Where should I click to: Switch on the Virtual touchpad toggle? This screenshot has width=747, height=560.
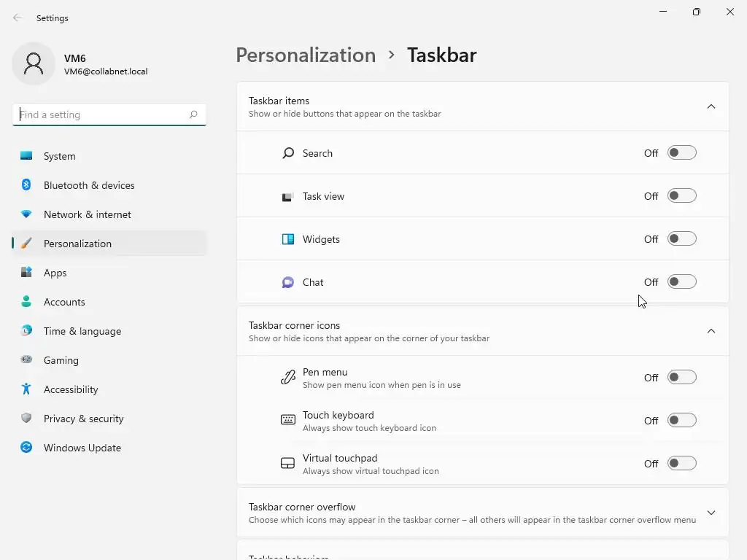click(x=681, y=464)
